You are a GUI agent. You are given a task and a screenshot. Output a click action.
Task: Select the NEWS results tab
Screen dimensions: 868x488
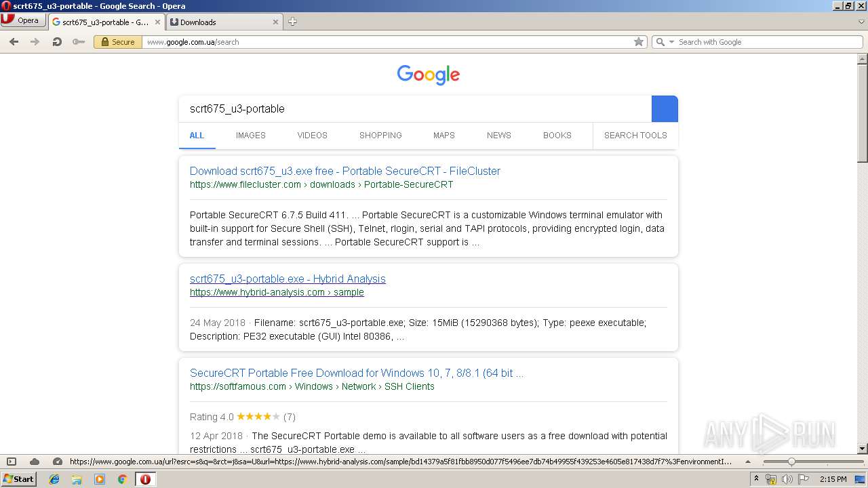coord(499,136)
